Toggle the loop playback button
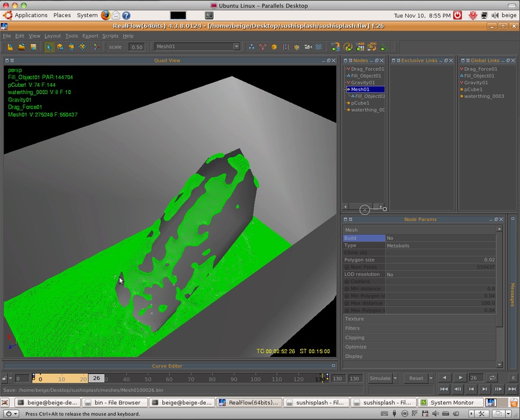Viewport: 520px width, 420px height. tap(492, 378)
